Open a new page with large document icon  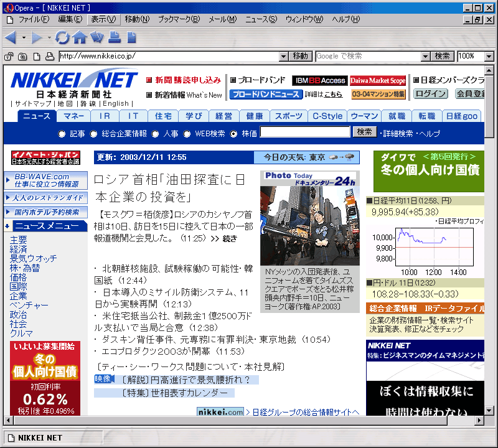131,37
